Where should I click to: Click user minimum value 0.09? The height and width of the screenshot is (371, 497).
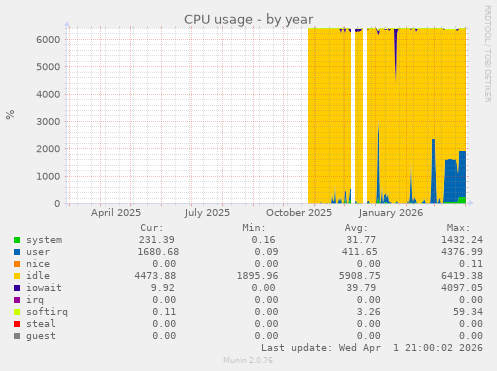266,252
